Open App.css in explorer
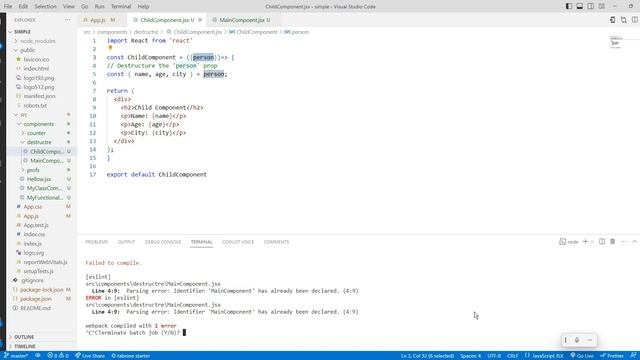 tap(33, 207)
